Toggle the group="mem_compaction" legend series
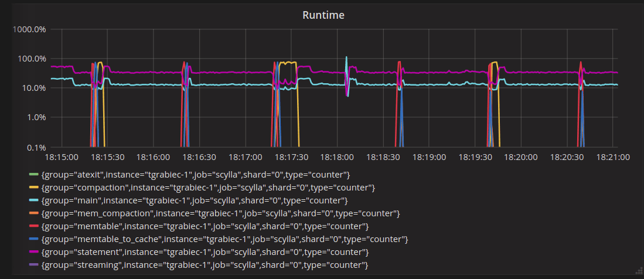Screen dimensions: 644x279 point(220,213)
